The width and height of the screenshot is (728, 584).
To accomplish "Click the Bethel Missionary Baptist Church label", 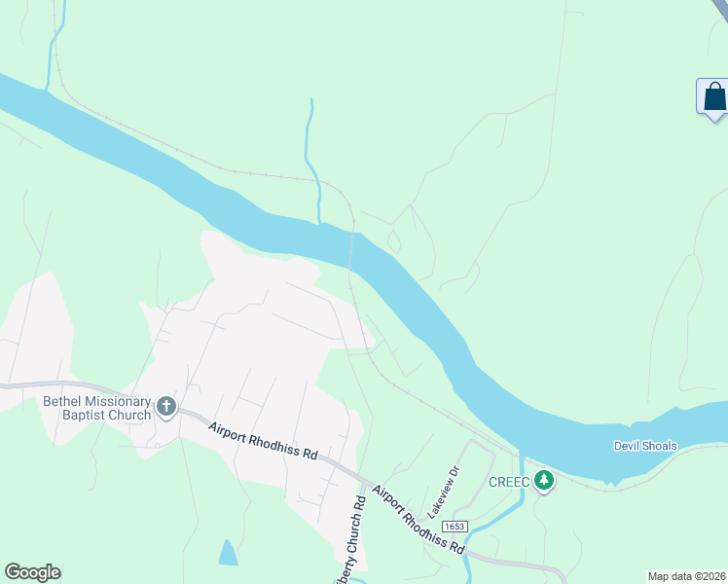I will tap(98, 408).
